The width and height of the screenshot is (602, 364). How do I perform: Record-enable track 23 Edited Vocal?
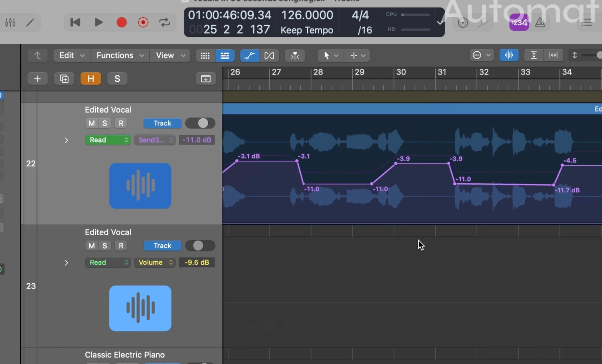point(121,246)
